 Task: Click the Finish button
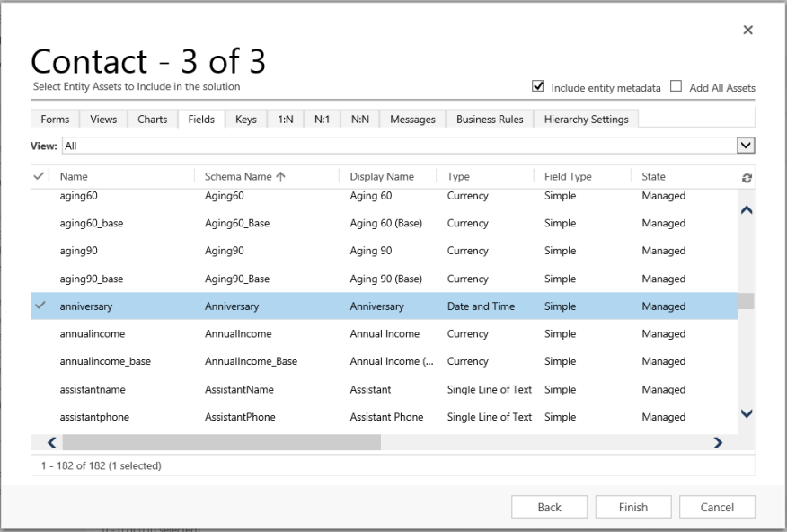(x=633, y=506)
